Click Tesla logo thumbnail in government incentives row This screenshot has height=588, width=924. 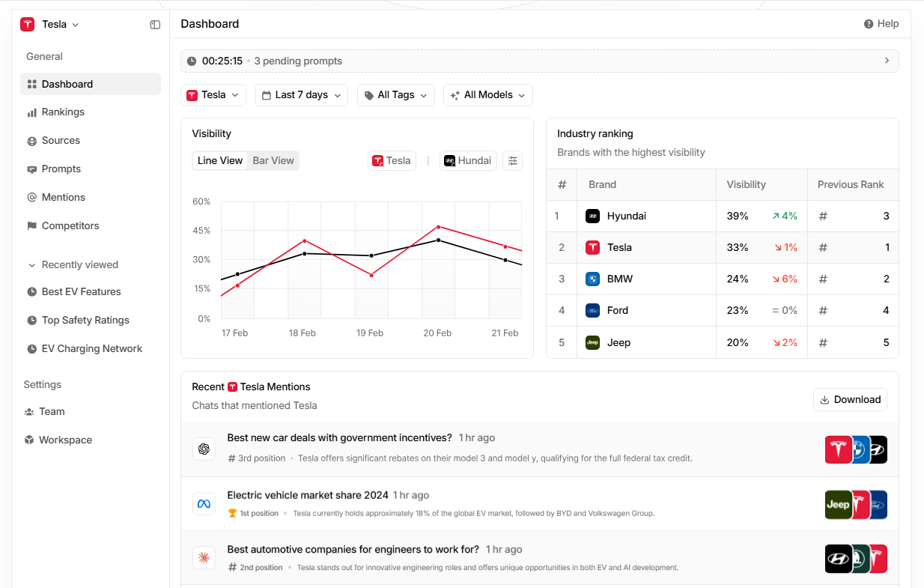pos(838,449)
